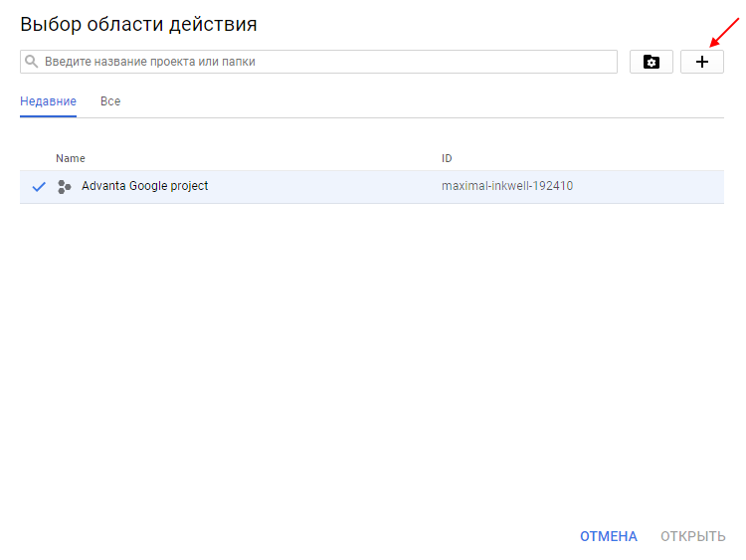Viewport: 746px width, 560px height.
Task: Click the magnifier icon in search box
Action: coord(31,62)
